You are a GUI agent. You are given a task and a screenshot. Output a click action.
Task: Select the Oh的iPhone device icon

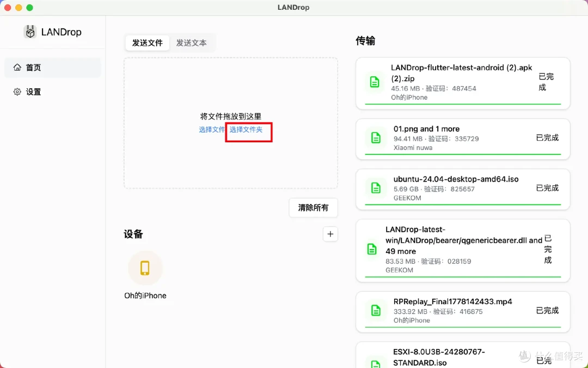coord(145,268)
